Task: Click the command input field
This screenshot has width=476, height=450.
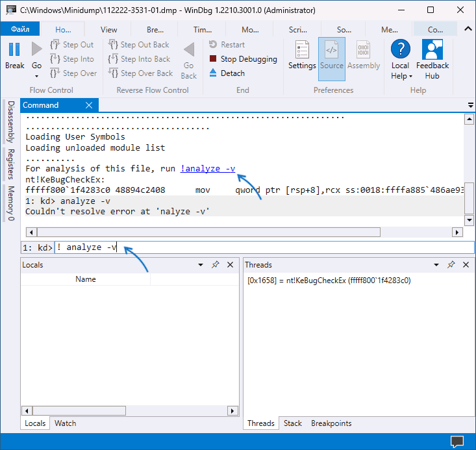Action: click(264, 247)
